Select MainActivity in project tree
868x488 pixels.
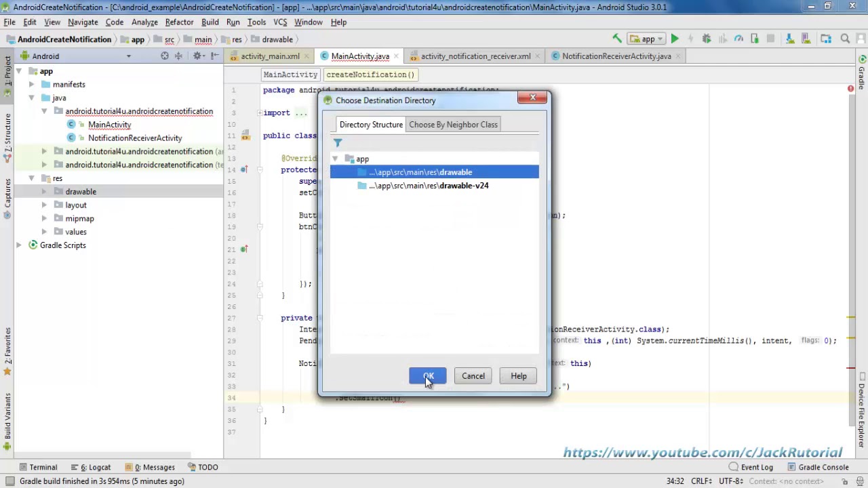click(x=109, y=125)
